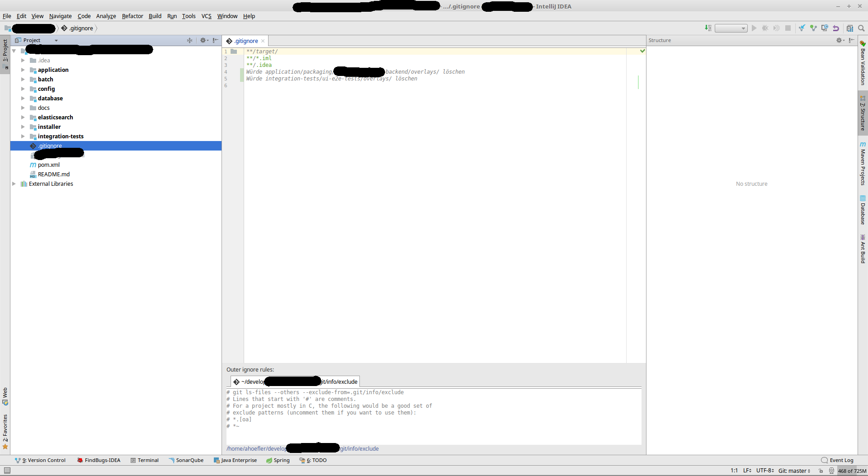Change the UTF-8 file encoding
This screenshot has width=868, height=476.
pos(764,471)
